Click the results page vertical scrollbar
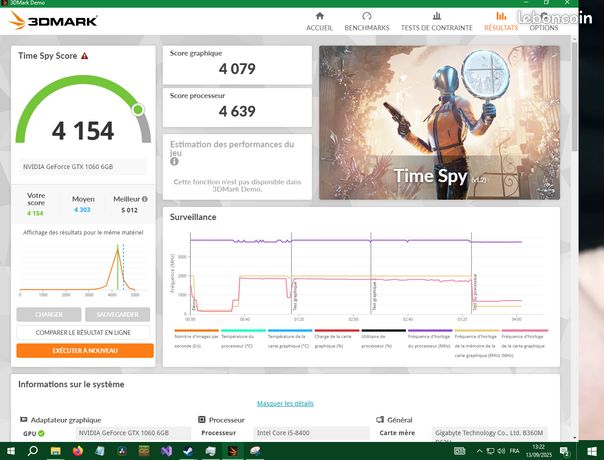Screen dimensions: 604x460 [574, 96]
